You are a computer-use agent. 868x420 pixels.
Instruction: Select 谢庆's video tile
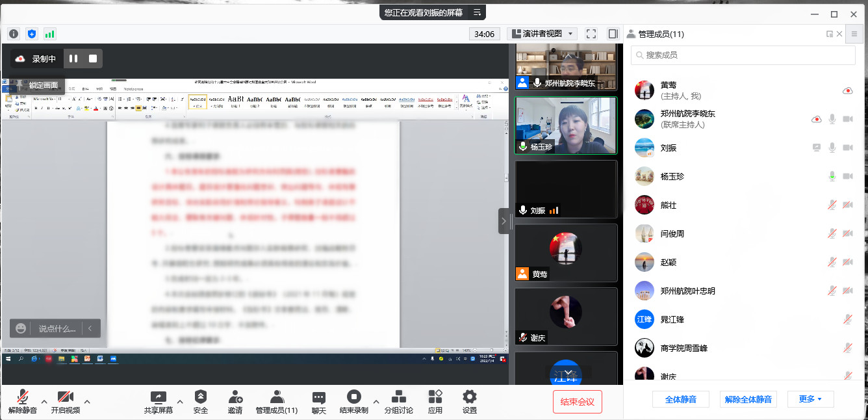(x=566, y=317)
